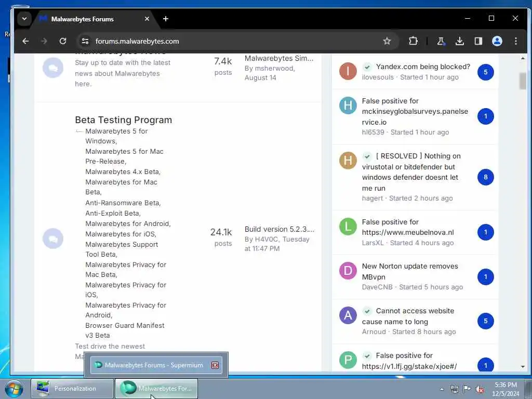
Task: Open the Beta Testing Program forum
Action: pos(124,120)
